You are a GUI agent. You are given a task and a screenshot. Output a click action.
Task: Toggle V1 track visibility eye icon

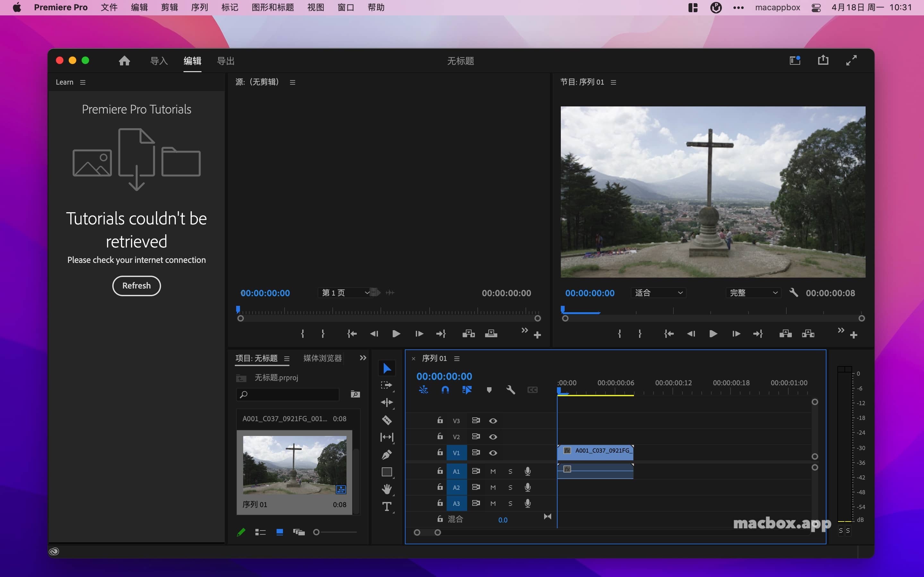pyautogui.click(x=492, y=453)
